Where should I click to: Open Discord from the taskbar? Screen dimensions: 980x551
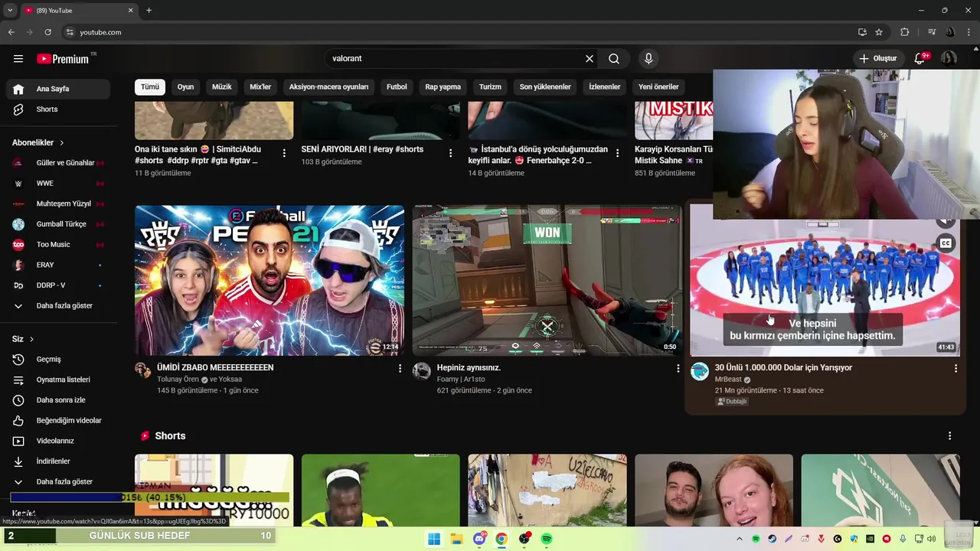point(479,539)
